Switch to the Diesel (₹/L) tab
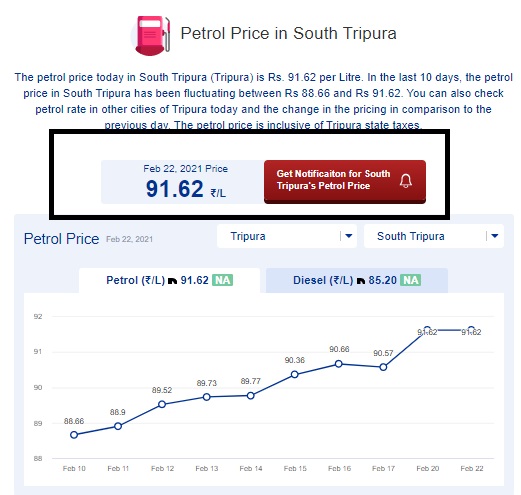521x495 pixels. [x=357, y=280]
